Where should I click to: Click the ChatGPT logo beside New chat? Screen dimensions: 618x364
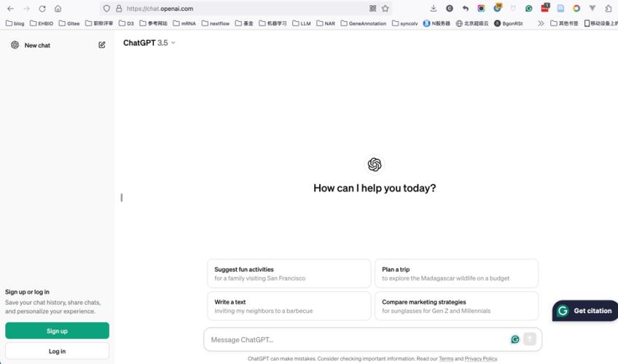tap(15, 45)
